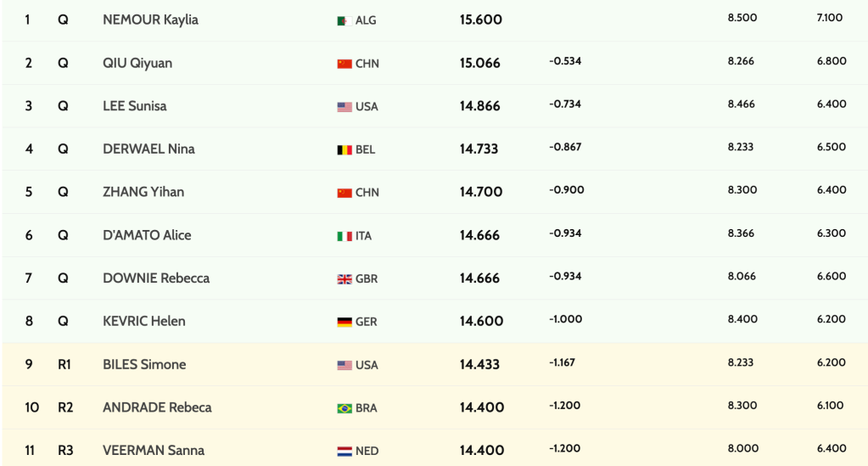
Task: Click the USA flag in BILES Simone's row
Action: [x=344, y=365]
